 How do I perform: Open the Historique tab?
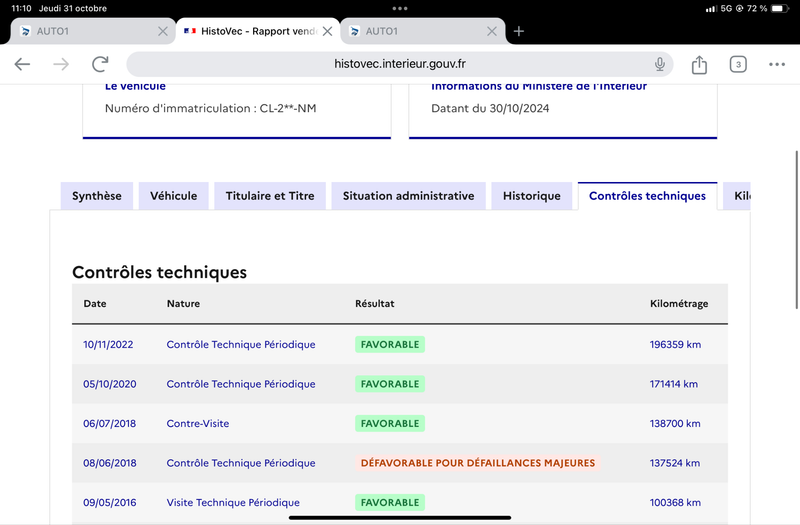point(532,196)
